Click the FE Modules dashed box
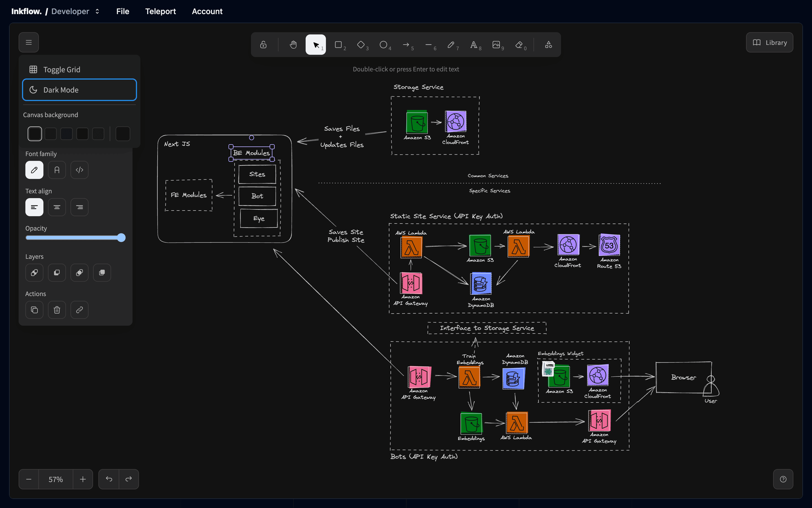Screen dimensions: 812x508 click(189, 195)
